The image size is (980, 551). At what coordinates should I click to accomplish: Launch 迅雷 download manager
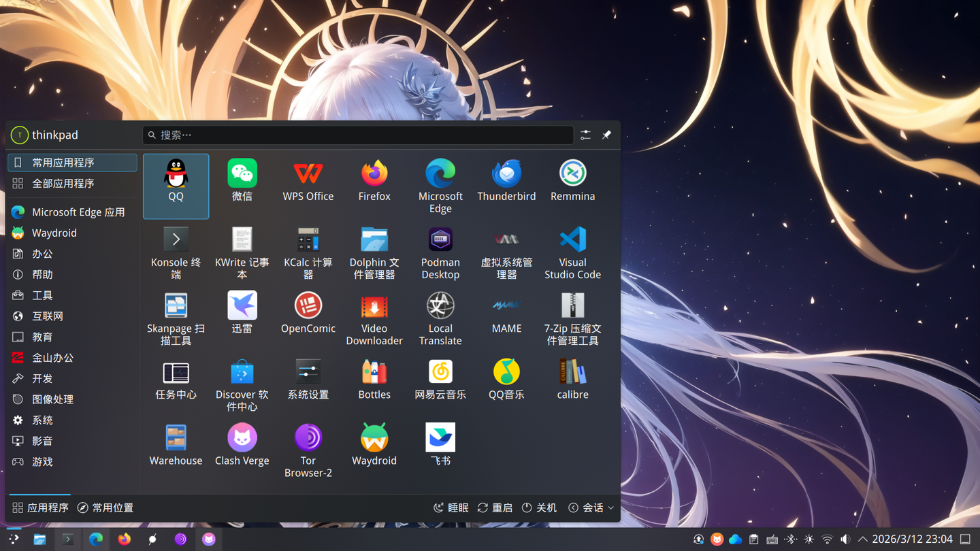[x=242, y=319]
